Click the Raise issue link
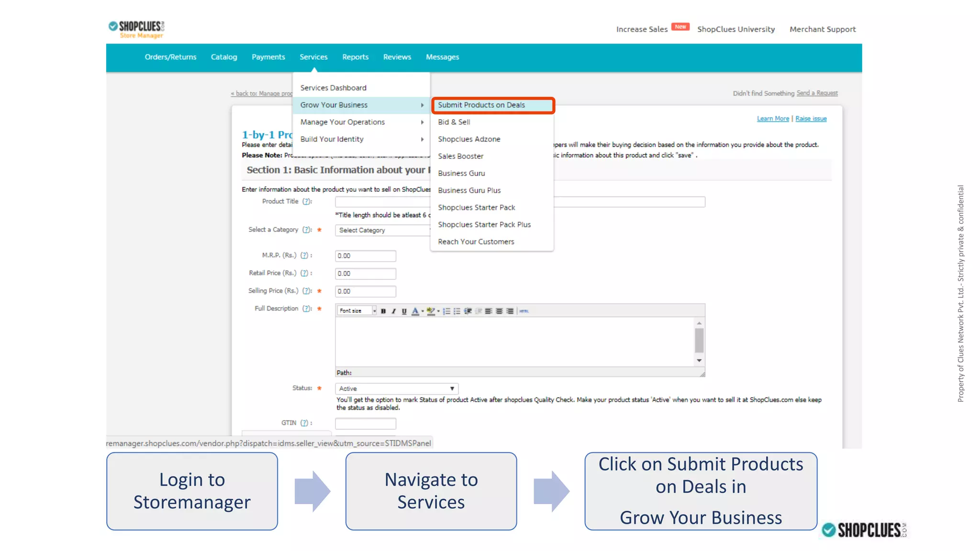Viewport: 980px width, 551px height. pyautogui.click(x=811, y=119)
